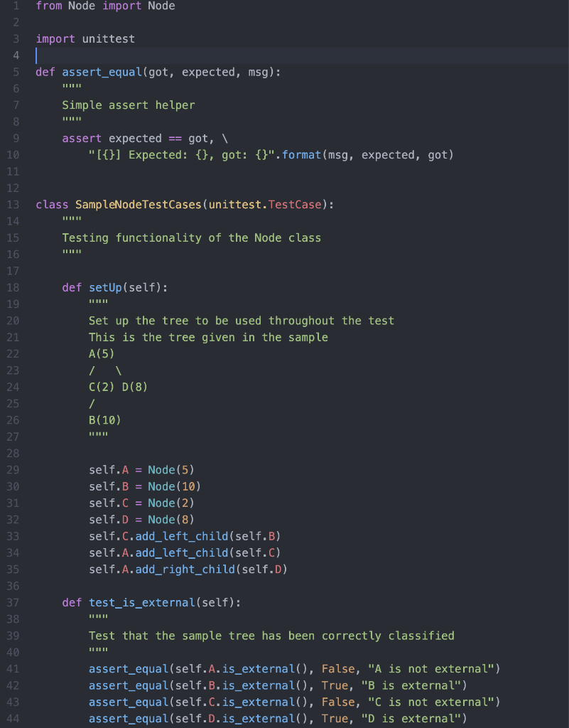The width and height of the screenshot is (569, 728).
Task: Click the "Simple assert helper" docstring text
Action: click(x=129, y=105)
